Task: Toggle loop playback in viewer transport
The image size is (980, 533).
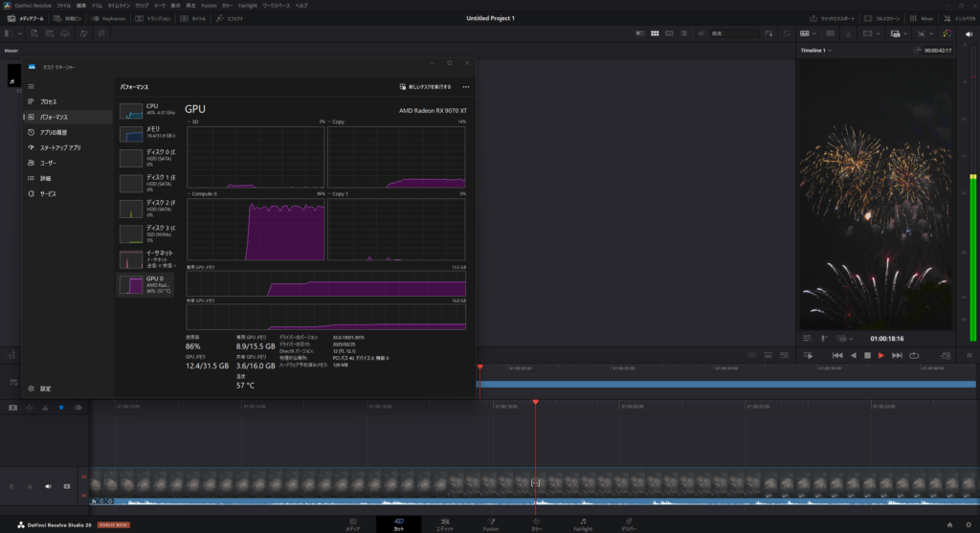Action: [x=913, y=355]
